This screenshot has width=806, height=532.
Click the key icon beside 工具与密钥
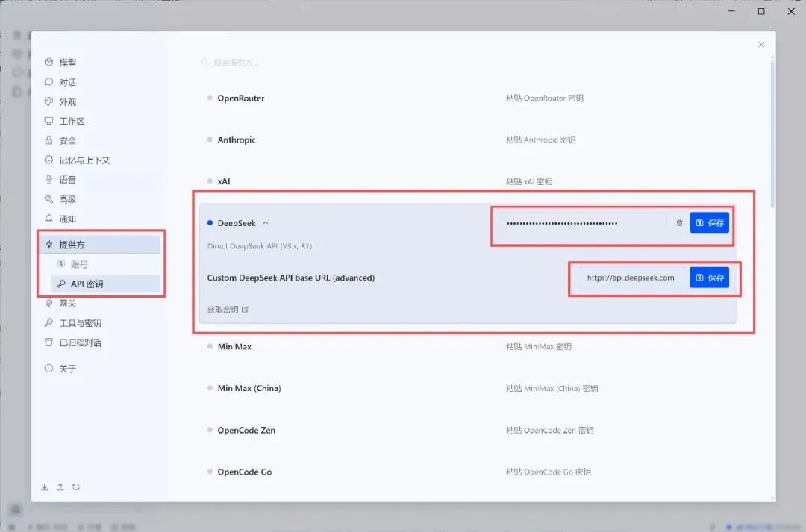tap(49, 323)
